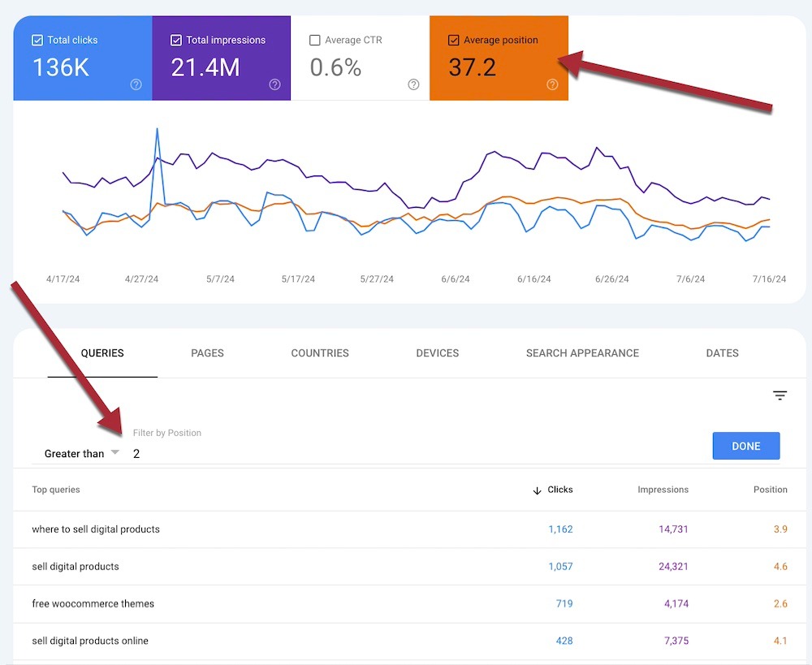Switch to the Search Appearance tab

582,353
